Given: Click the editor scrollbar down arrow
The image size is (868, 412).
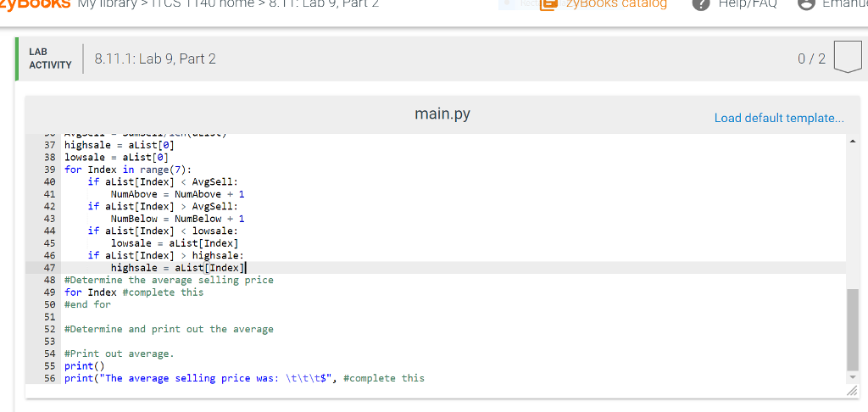Looking at the screenshot, I should tap(852, 378).
